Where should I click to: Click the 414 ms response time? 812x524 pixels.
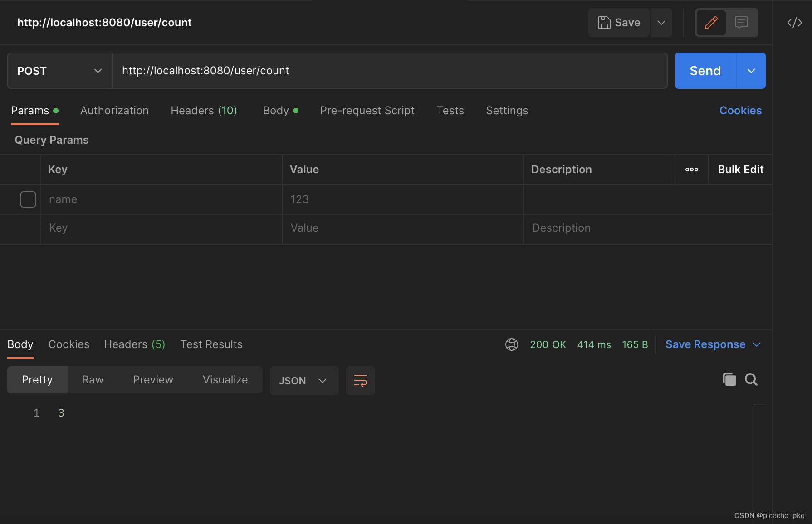click(594, 344)
